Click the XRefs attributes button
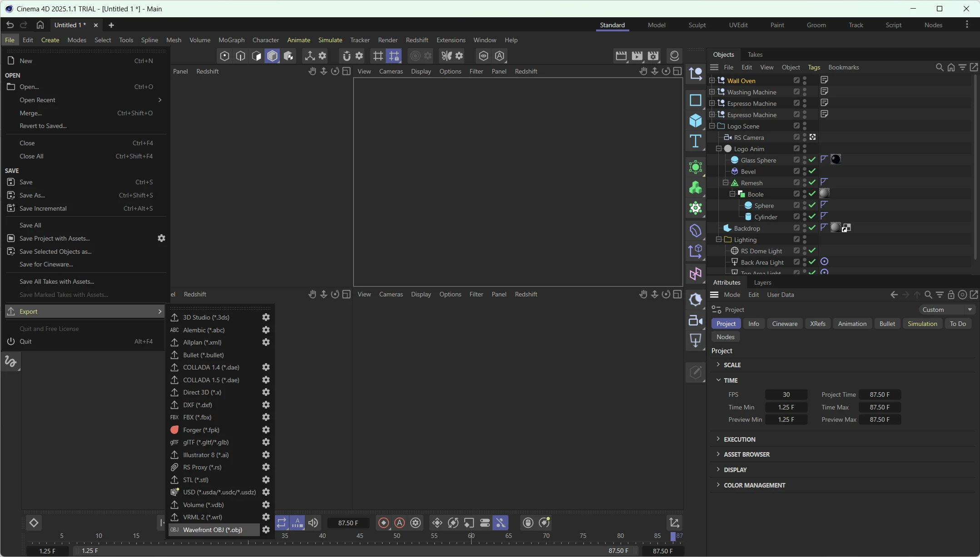980x557 pixels. pyautogui.click(x=817, y=324)
